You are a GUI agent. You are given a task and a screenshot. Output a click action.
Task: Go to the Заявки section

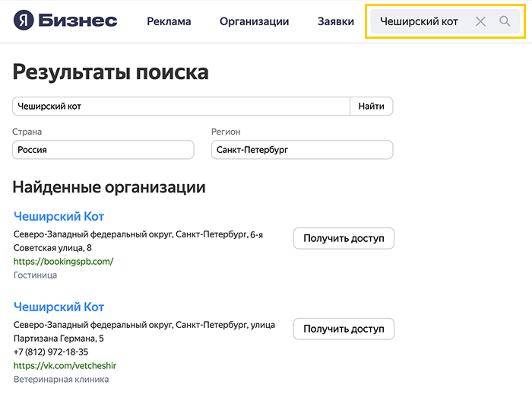coord(335,22)
